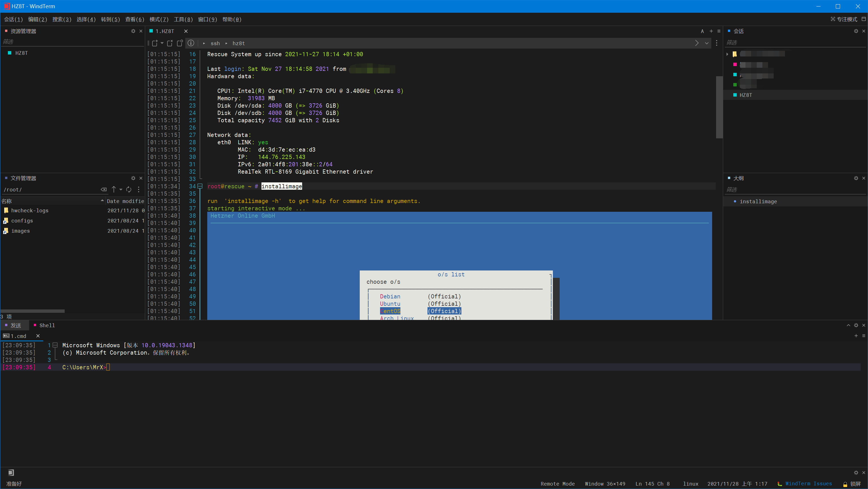The image size is (868, 489).
Task: Refresh the file manager listing
Action: [129, 189]
